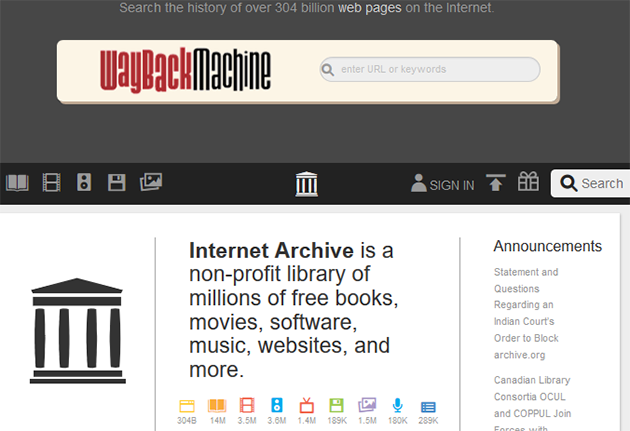Click the Search button in navbar

(592, 183)
